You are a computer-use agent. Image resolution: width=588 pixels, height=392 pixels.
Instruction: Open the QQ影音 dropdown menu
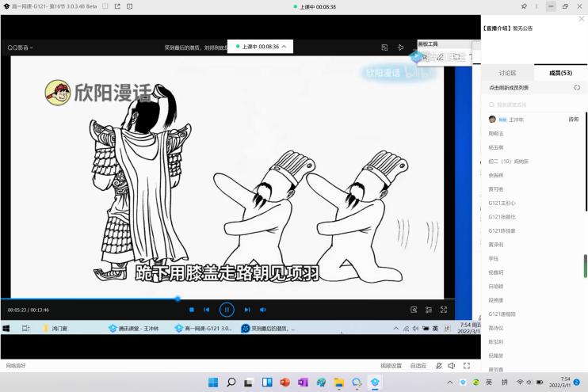[x=21, y=48]
